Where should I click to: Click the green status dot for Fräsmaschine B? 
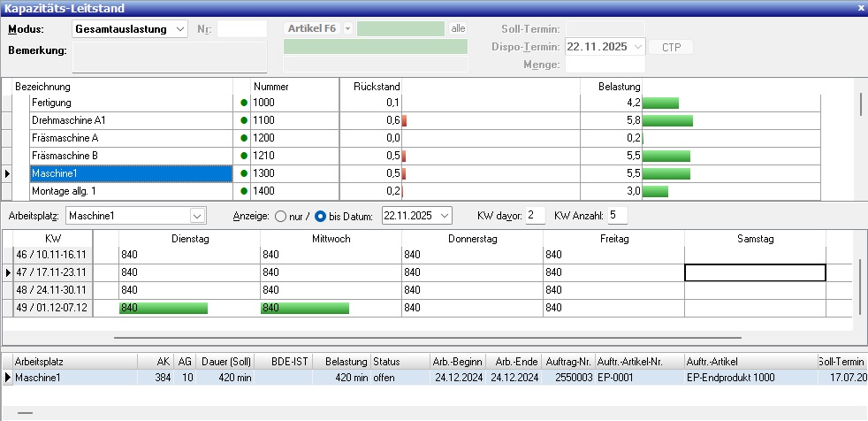point(244,156)
